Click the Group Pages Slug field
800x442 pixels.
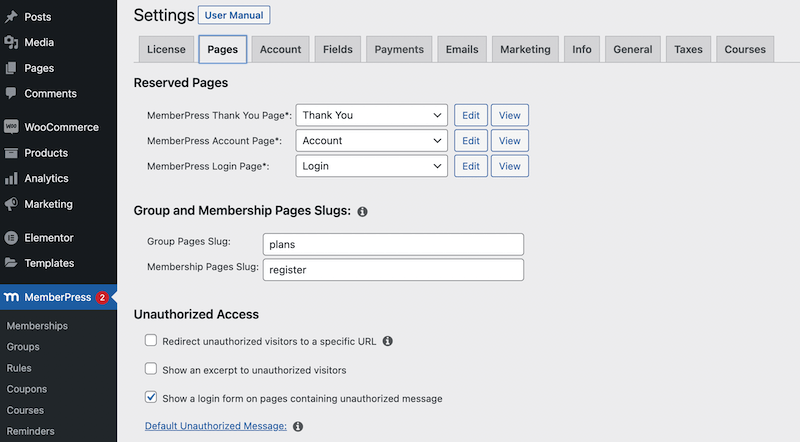[393, 244]
